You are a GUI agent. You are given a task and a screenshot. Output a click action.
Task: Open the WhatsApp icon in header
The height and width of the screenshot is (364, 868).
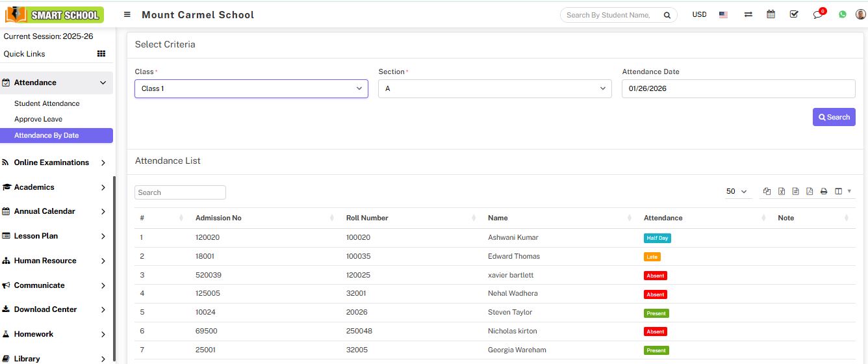[843, 14]
